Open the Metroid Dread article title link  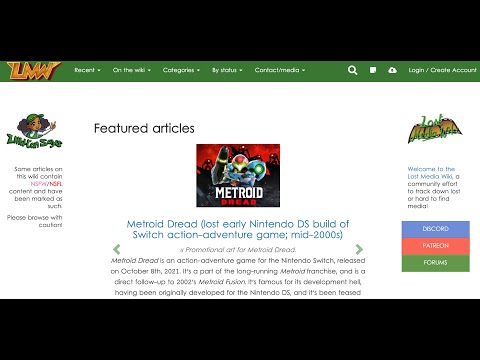[x=238, y=229]
